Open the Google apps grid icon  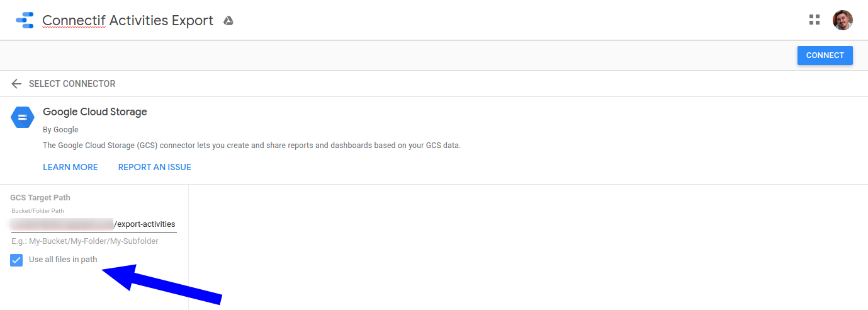point(814,20)
